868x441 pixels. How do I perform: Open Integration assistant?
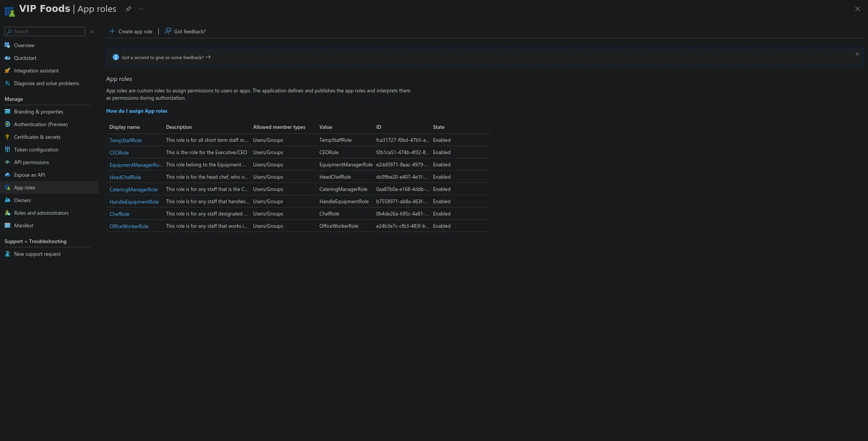pos(36,71)
